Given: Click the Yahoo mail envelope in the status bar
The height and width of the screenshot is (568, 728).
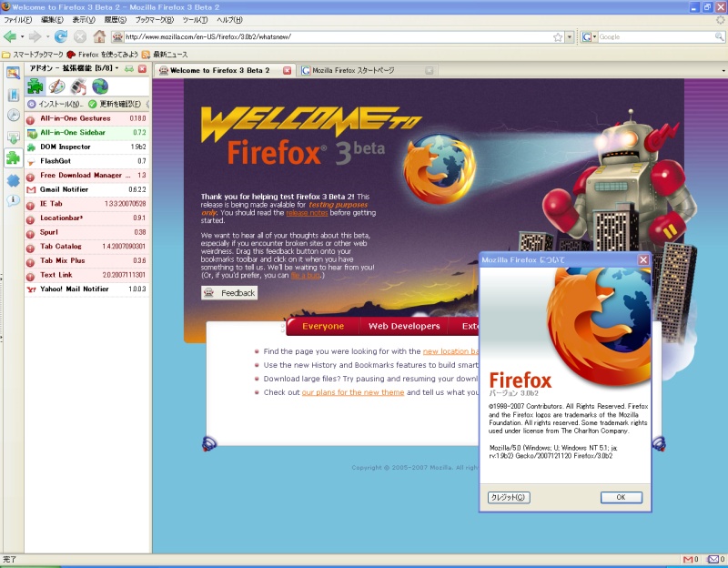Looking at the screenshot, I should pyautogui.click(x=713, y=559).
